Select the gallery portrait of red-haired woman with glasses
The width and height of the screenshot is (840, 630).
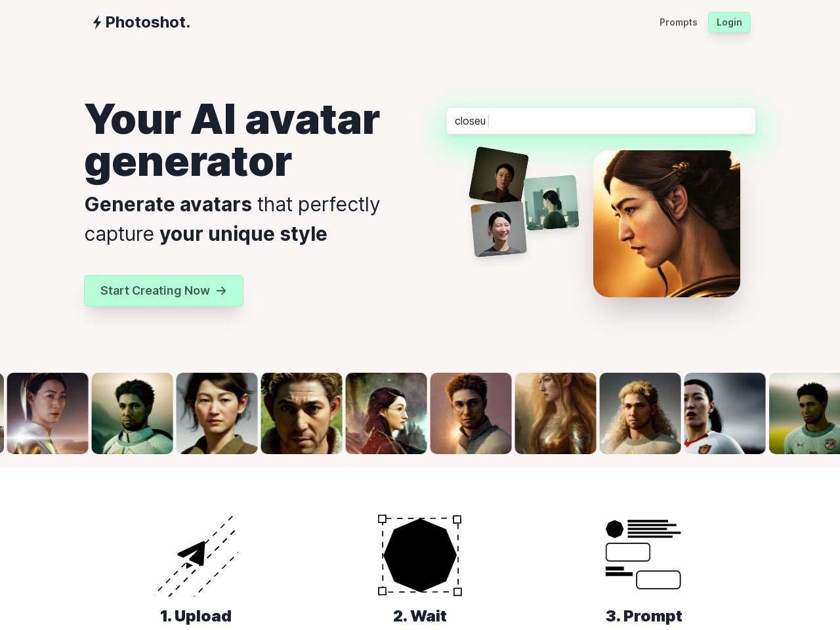coord(387,413)
